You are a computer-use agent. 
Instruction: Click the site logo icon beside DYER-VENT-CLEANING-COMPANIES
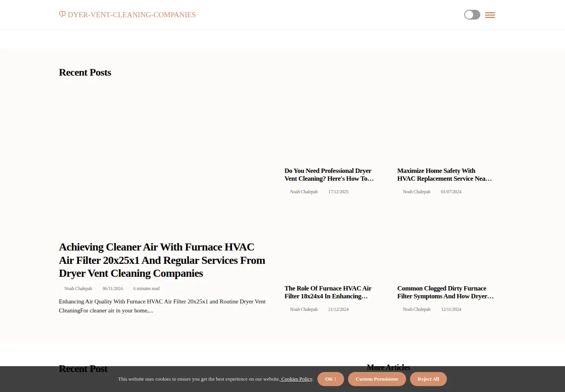click(x=62, y=14)
